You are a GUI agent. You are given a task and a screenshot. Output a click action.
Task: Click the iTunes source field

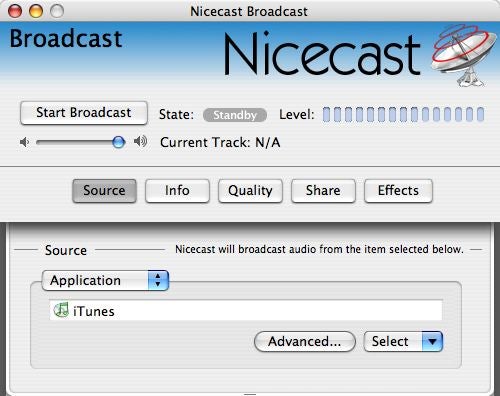click(x=246, y=310)
